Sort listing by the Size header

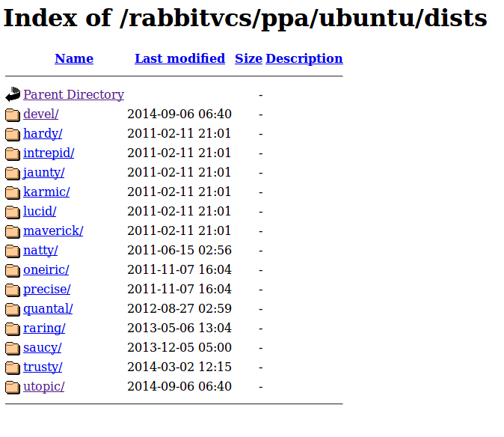[x=248, y=58]
